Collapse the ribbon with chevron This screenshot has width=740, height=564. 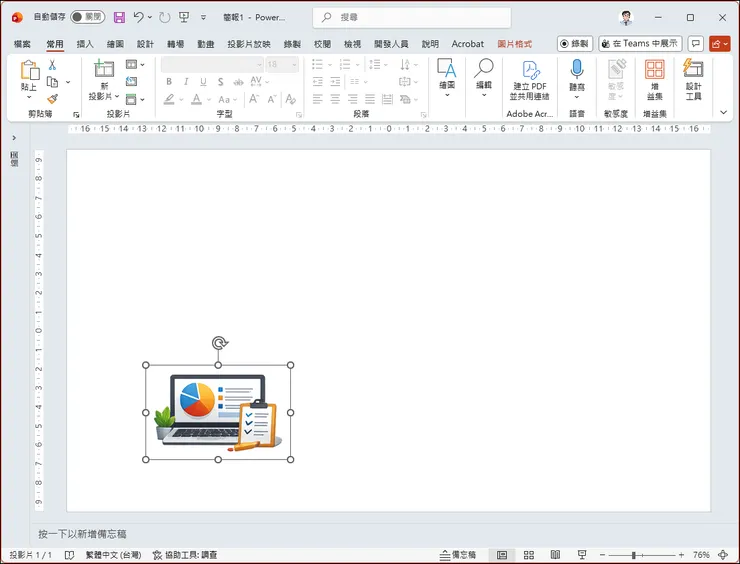pos(723,112)
